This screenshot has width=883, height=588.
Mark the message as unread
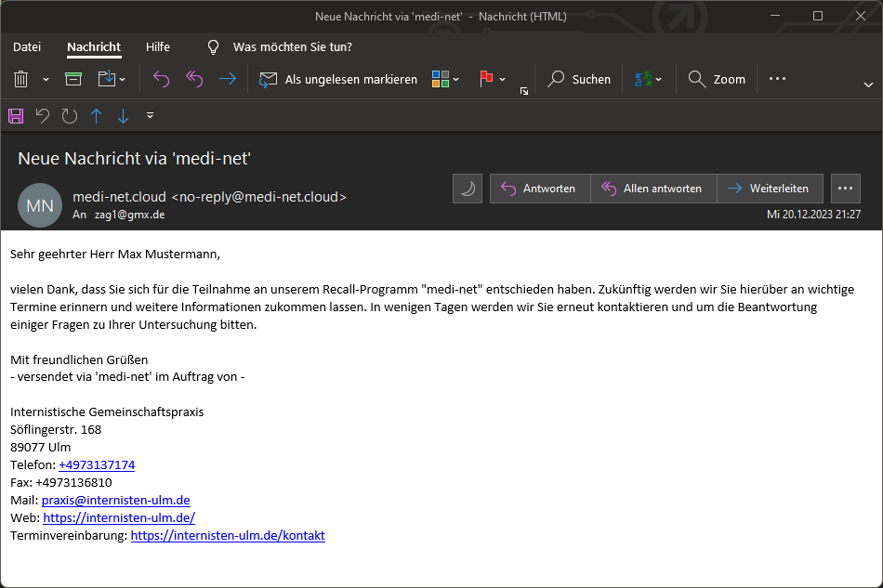click(x=338, y=79)
